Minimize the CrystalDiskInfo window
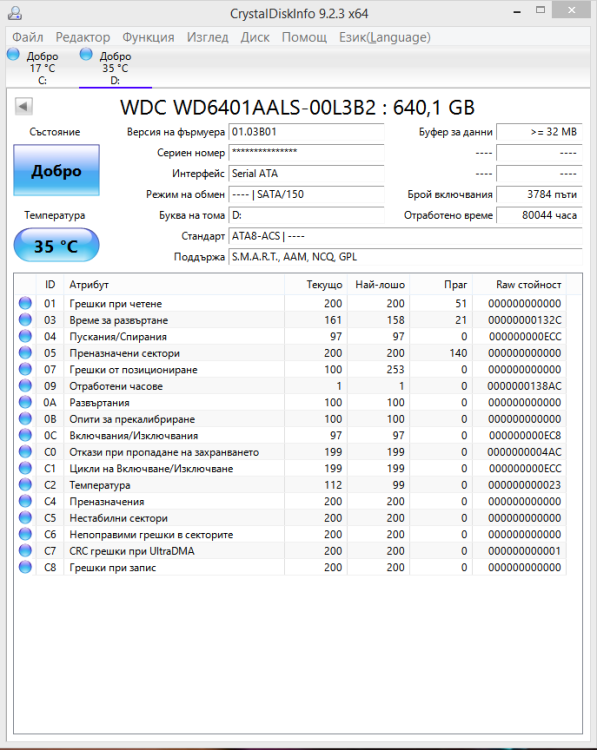Viewport: 597px width, 750px height. [517, 11]
